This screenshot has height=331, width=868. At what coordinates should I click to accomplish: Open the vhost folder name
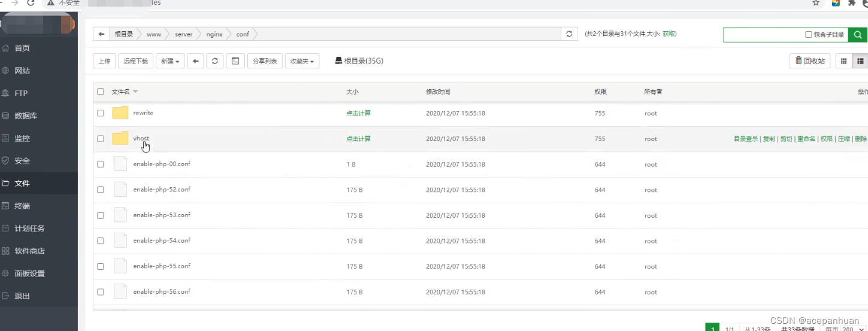pos(141,139)
